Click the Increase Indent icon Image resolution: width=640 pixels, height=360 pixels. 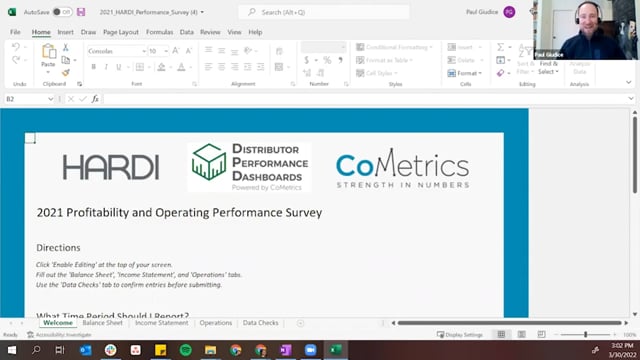point(260,67)
